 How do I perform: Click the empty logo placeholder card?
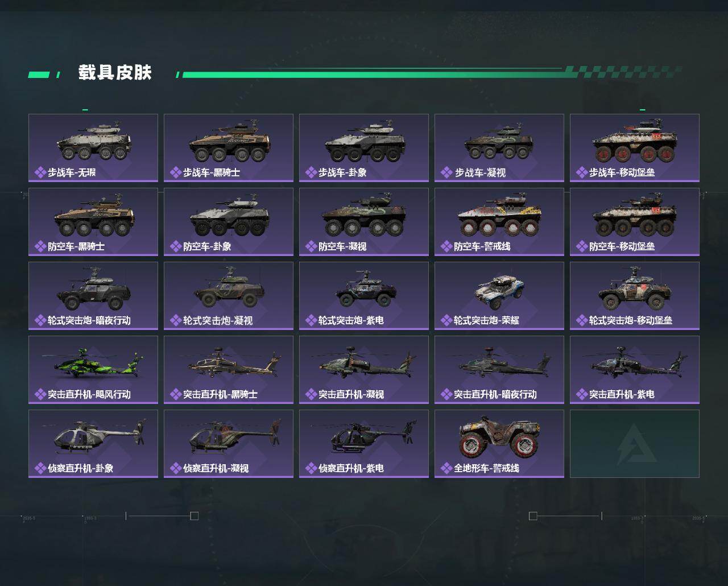(635, 444)
